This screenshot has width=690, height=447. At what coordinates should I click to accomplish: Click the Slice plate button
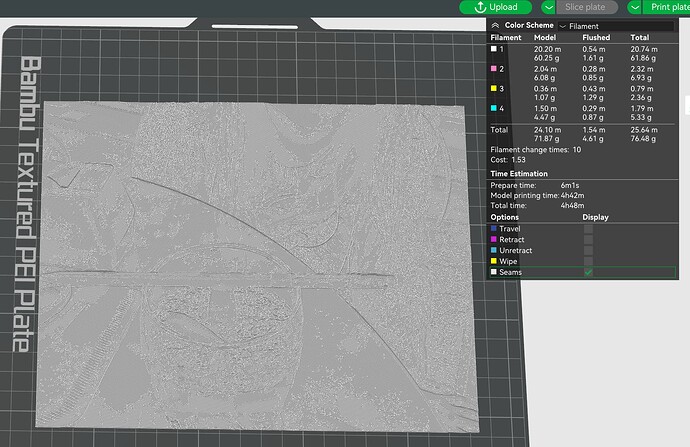click(585, 7)
